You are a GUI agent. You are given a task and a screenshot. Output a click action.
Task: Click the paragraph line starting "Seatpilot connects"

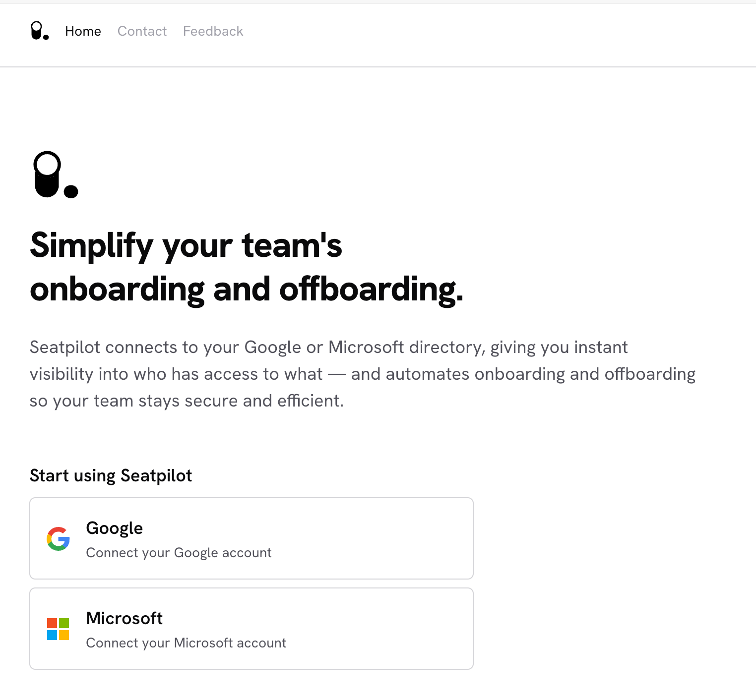(x=328, y=348)
